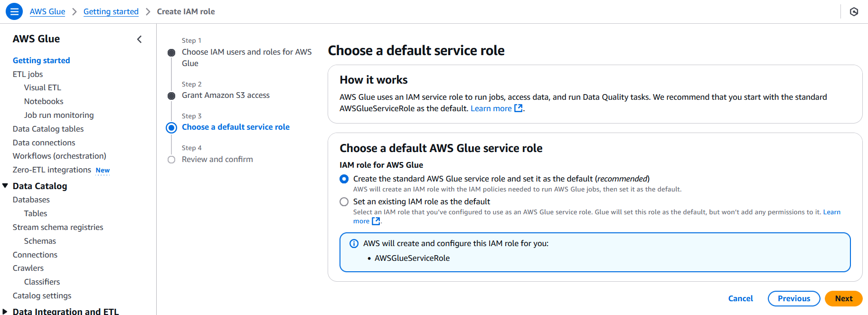Image resolution: width=868 pixels, height=315 pixels.
Task: Open Job run monitoring
Action: pyautogui.click(x=59, y=115)
